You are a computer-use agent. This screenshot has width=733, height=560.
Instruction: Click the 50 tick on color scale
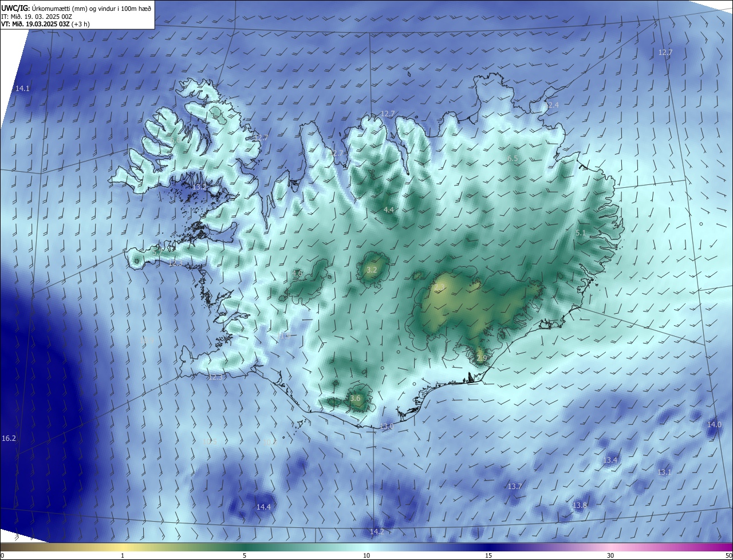pyautogui.click(x=728, y=555)
